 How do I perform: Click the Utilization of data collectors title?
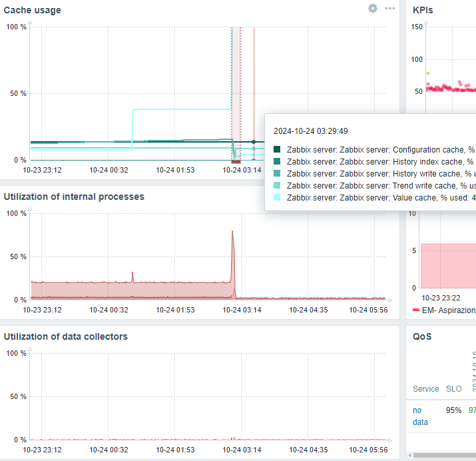[x=65, y=336]
